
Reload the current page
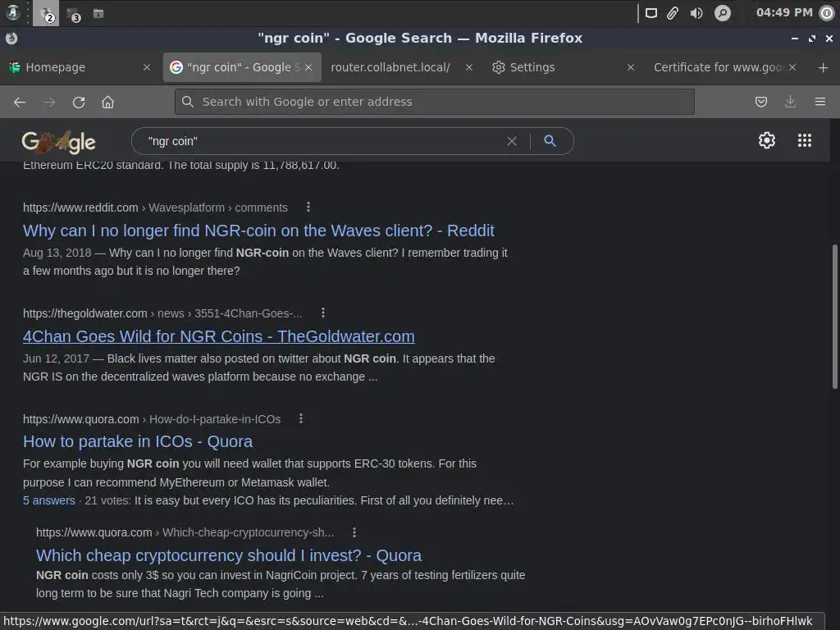[x=79, y=102]
